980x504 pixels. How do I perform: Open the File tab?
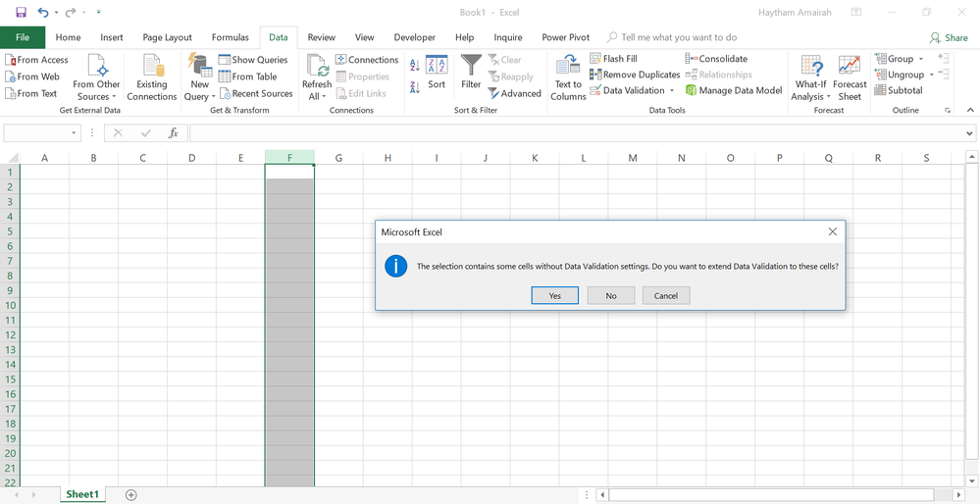23,37
